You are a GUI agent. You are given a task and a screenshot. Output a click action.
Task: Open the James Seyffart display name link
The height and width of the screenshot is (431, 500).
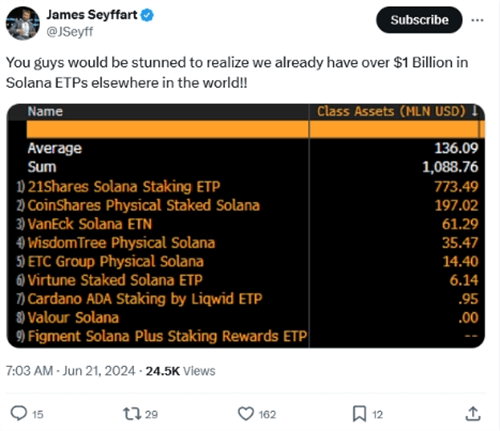[x=92, y=15]
